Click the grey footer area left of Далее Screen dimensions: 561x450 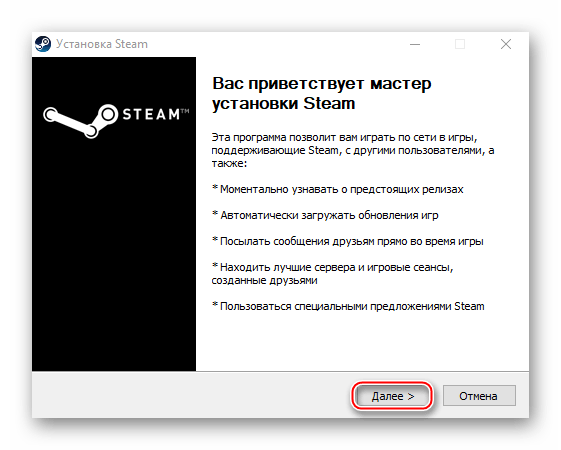click(x=190, y=395)
